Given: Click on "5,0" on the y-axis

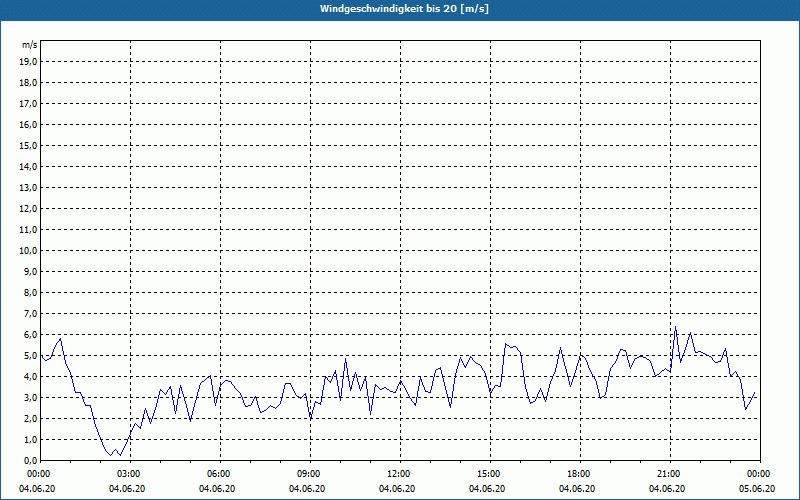Looking at the screenshot, I should (x=31, y=356).
